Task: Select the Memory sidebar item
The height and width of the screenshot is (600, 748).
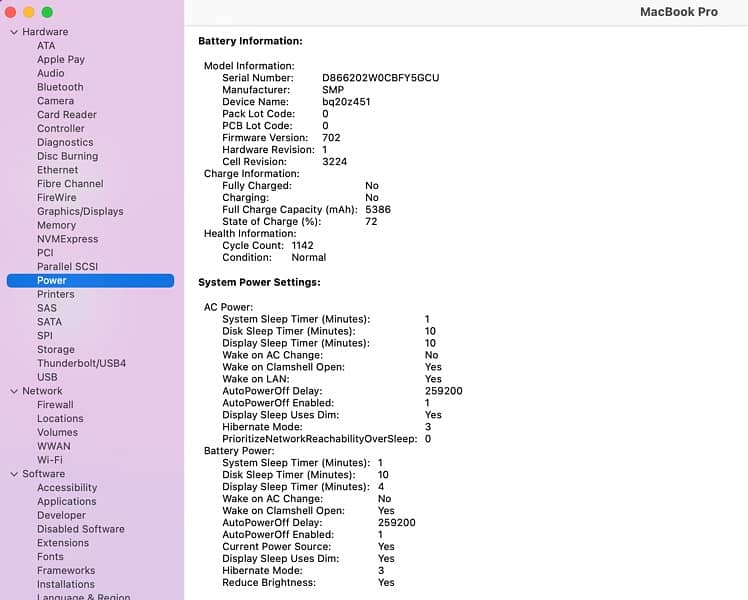Action: (x=56, y=225)
